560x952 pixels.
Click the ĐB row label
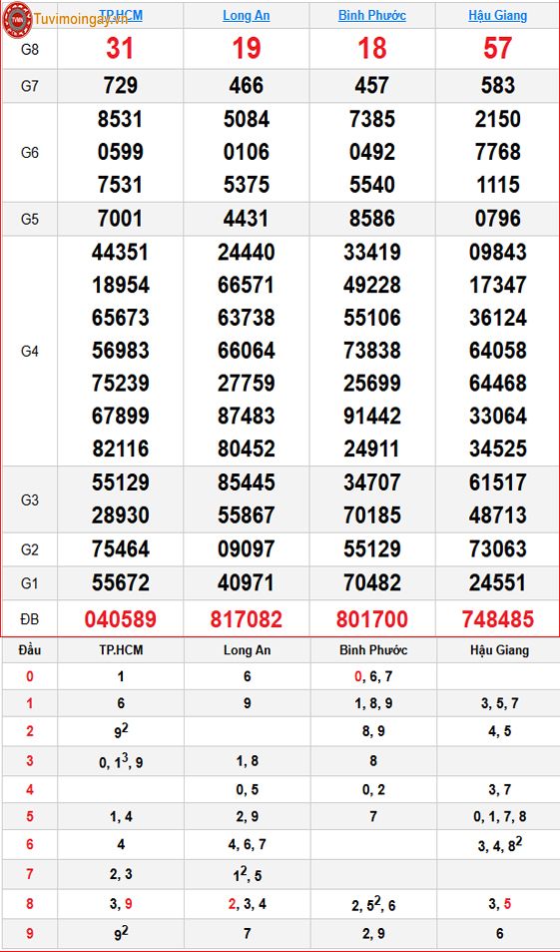[30, 620]
